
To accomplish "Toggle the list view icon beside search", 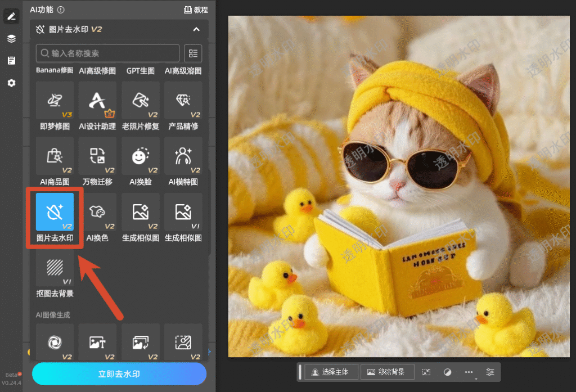I will pyautogui.click(x=193, y=53).
